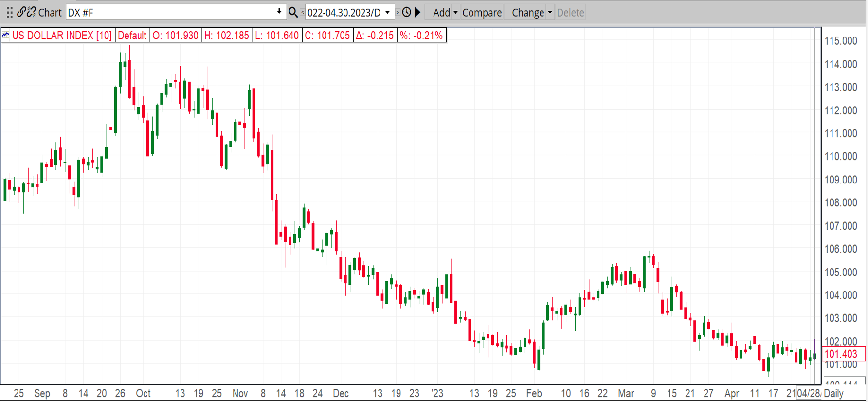Viewport: 868px width, 402px height.
Task: Open the Add button's dropdown arrow
Action: pyautogui.click(x=455, y=12)
